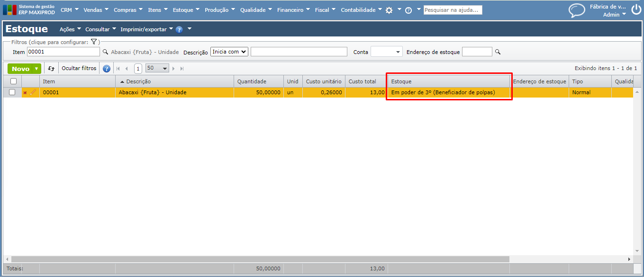Click the horizontal scrollbar right arrow

click(x=629, y=259)
